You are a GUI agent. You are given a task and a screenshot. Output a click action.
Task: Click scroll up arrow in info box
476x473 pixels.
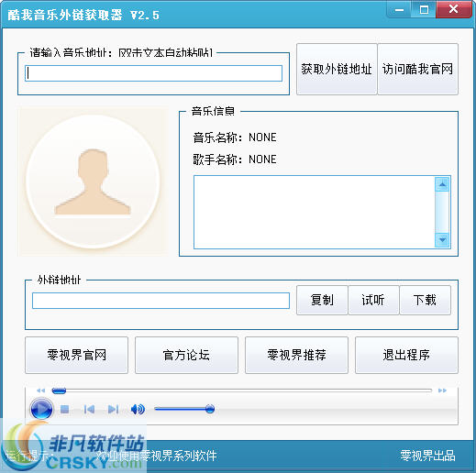click(x=442, y=184)
